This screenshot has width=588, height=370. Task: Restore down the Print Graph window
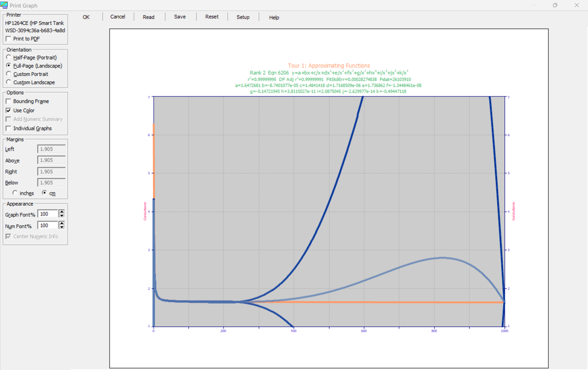[555, 5]
